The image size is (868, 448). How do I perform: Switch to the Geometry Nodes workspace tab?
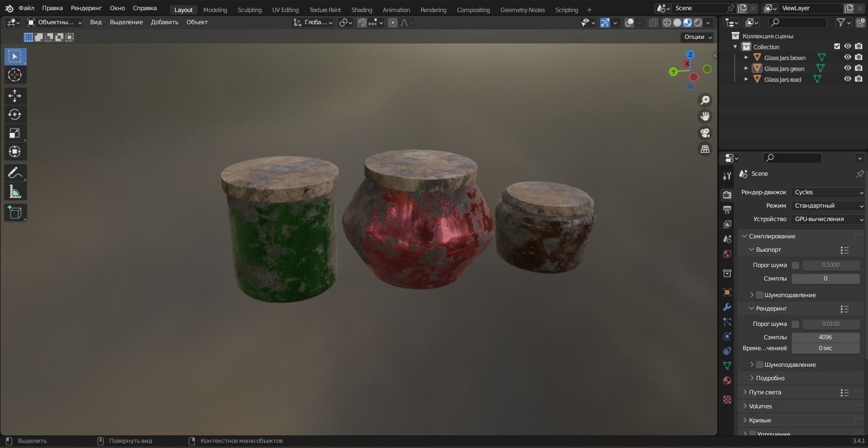point(522,10)
